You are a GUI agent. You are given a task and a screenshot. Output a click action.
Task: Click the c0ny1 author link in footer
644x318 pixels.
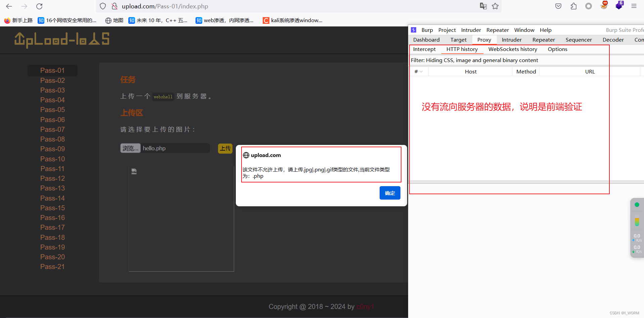point(365,307)
